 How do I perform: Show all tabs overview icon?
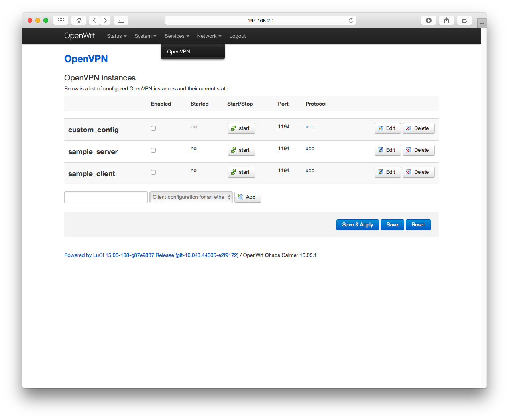464,20
